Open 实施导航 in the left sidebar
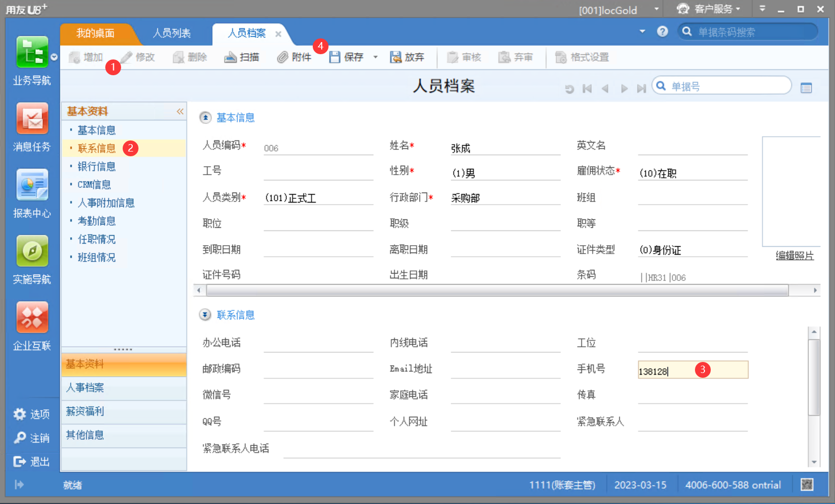The width and height of the screenshot is (835, 504). click(32, 251)
